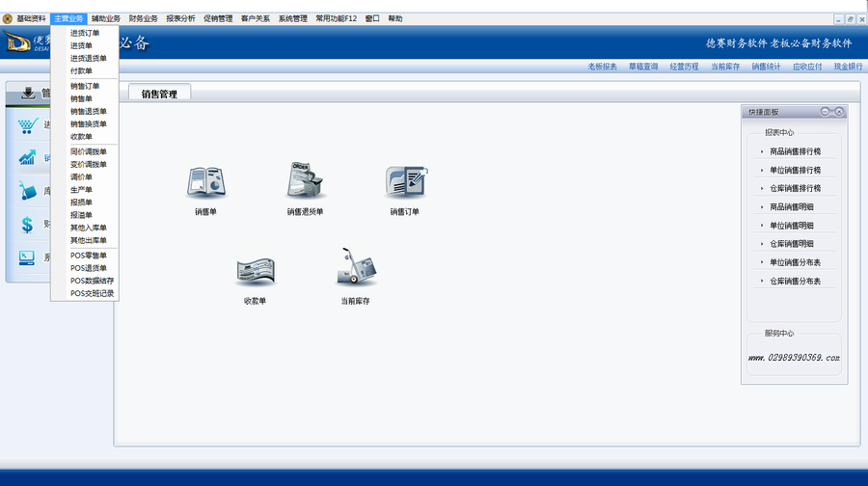Choose 进货订单 from the dropdown menu
Viewport: 868px width, 486px height.
point(85,33)
